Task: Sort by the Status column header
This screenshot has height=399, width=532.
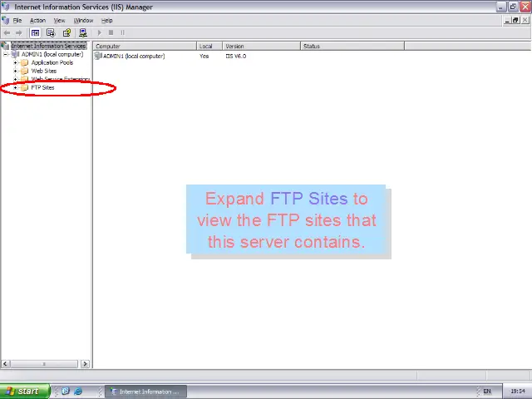Action: click(352, 47)
